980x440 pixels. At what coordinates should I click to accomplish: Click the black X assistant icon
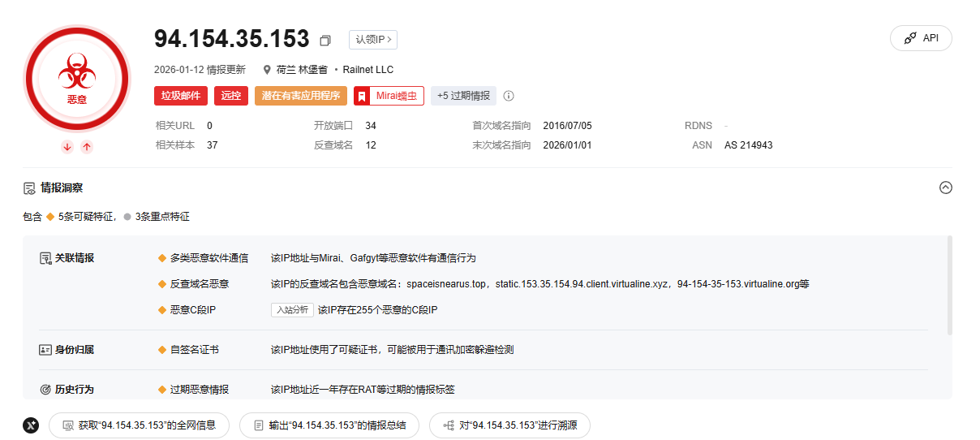(31, 425)
